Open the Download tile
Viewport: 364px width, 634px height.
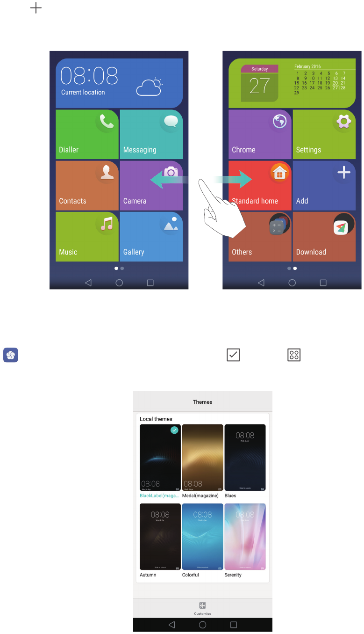324,236
